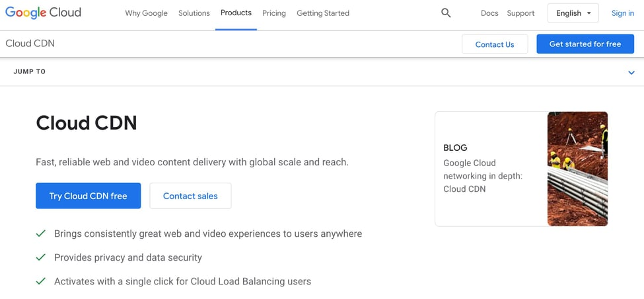Screen dimensions: 644x299
Task: Click the Try Cloud CDN free button
Action: (x=89, y=196)
